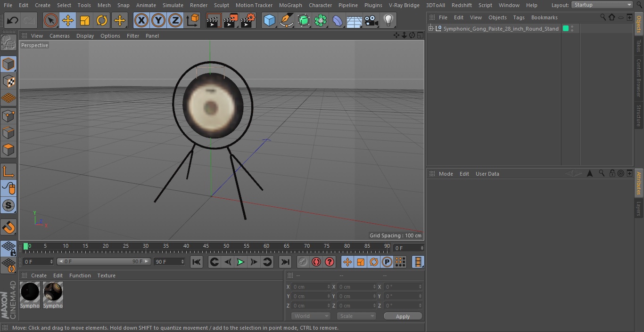Expand the Symphonic_Gong object tree
Viewport: 644px width, 332px height.
(x=431, y=29)
